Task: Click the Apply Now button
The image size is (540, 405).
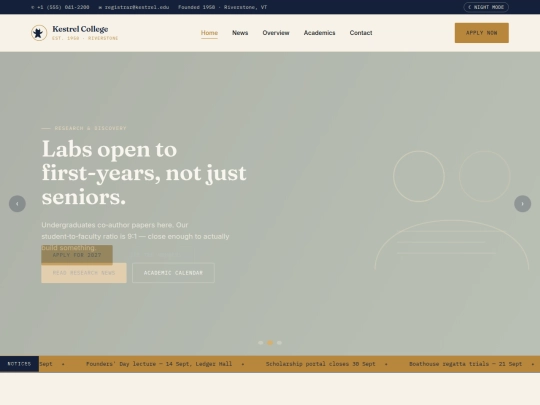Action: tap(482, 33)
